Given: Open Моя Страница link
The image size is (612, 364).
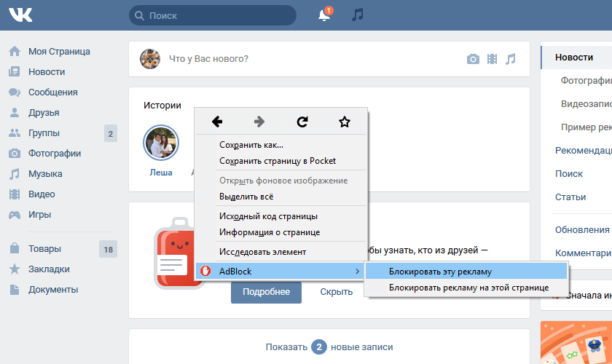Looking at the screenshot, I should (59, 52).
